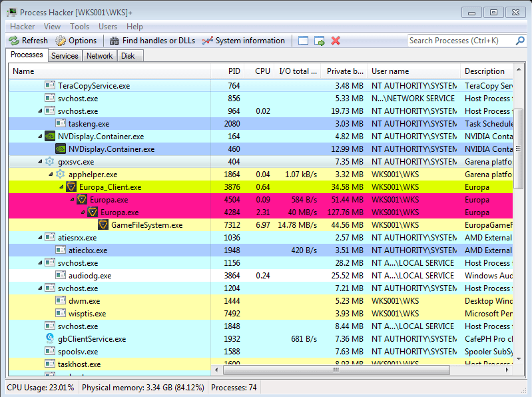The width and height of the screenshot is (532, 397).
Task: Click the GameFileSystem.exe icon
Action: [x=103, y=224]
